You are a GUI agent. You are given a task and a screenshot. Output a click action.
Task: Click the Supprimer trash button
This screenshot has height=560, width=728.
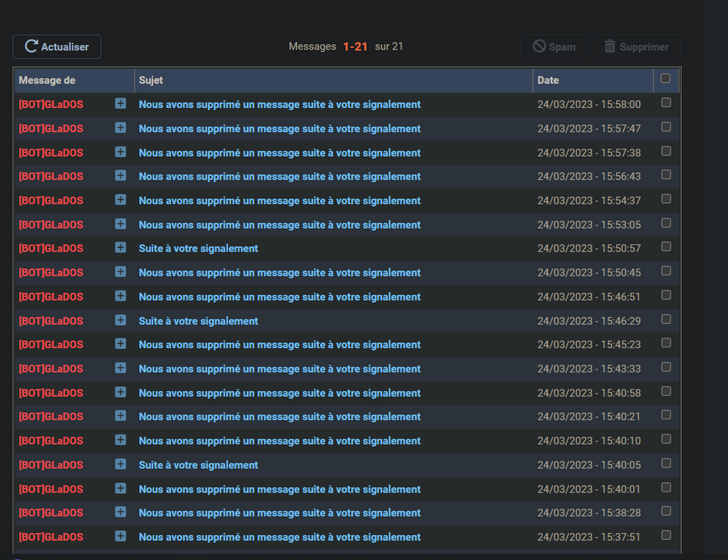pos(636,47)
